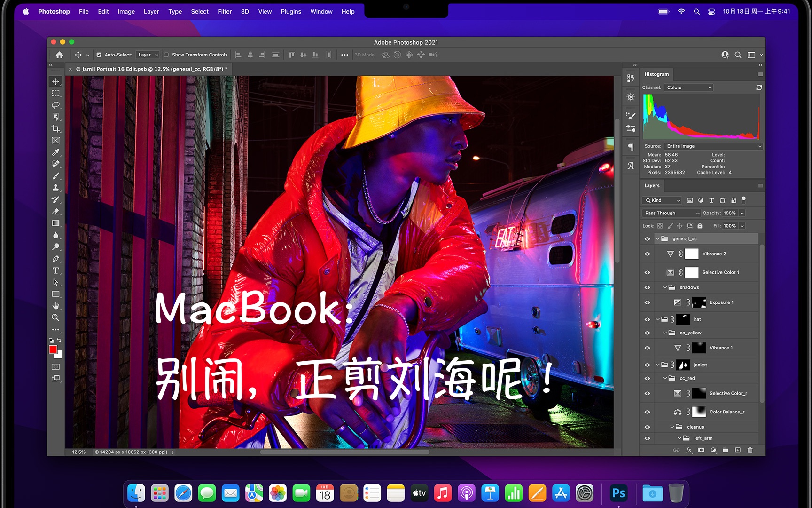Select the Hand tool

55,306
